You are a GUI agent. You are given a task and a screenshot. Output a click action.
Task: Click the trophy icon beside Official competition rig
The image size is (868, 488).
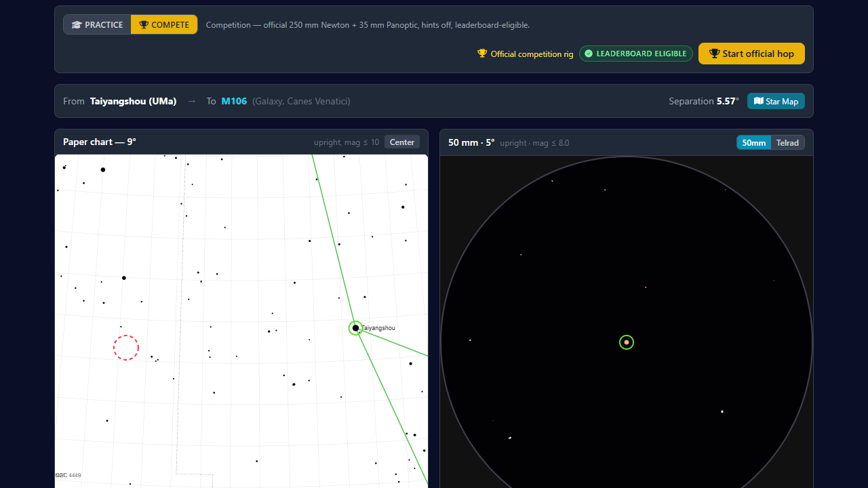pyautogui.click(x=482, y=54)
